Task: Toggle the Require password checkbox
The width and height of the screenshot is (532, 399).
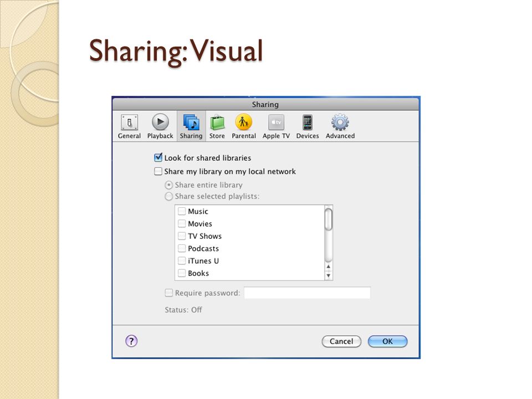Action: pyautogui.click(x=168, y=293)
